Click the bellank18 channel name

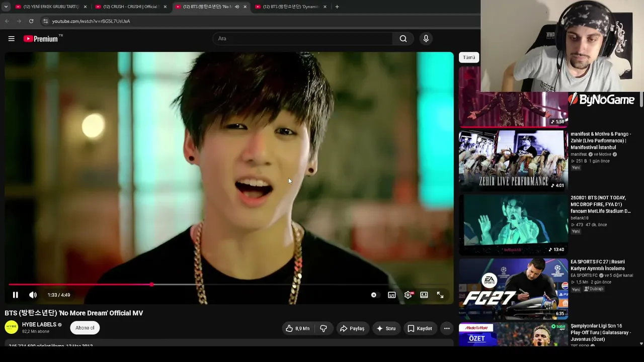(580, 218)
